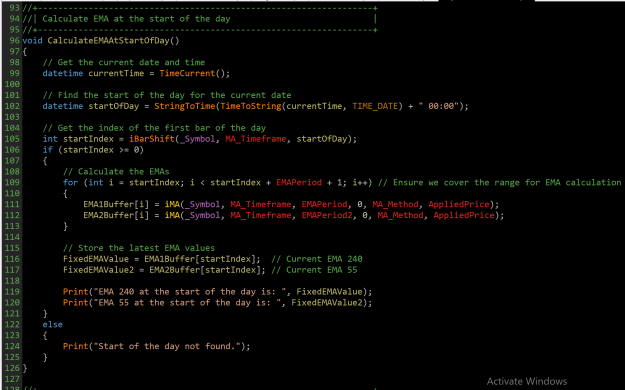The height and width of the screenshot is (390, 625).
Task: Click comment 'Current EMA 240' on line 116
Action: (316, 259)
